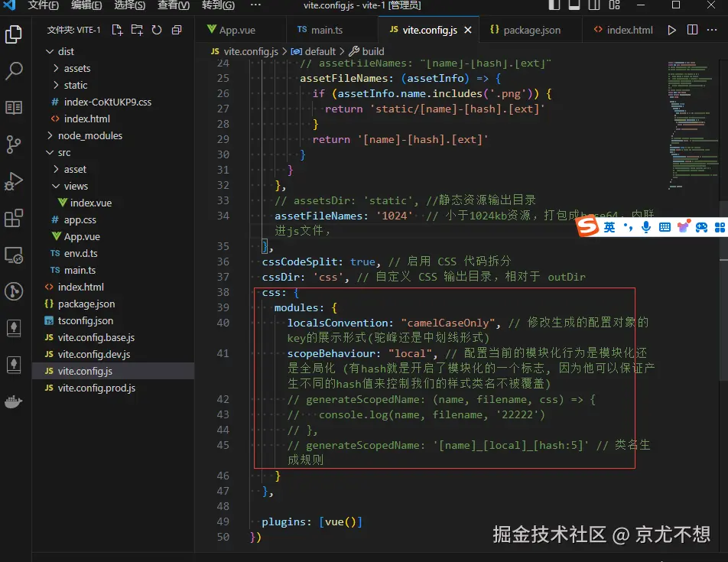Image resolution: width=728 pixels, height=562 pixels.
Task: Toggle the primary side bar layout icon
Action: pyautogui.click(x=554, y=5)
